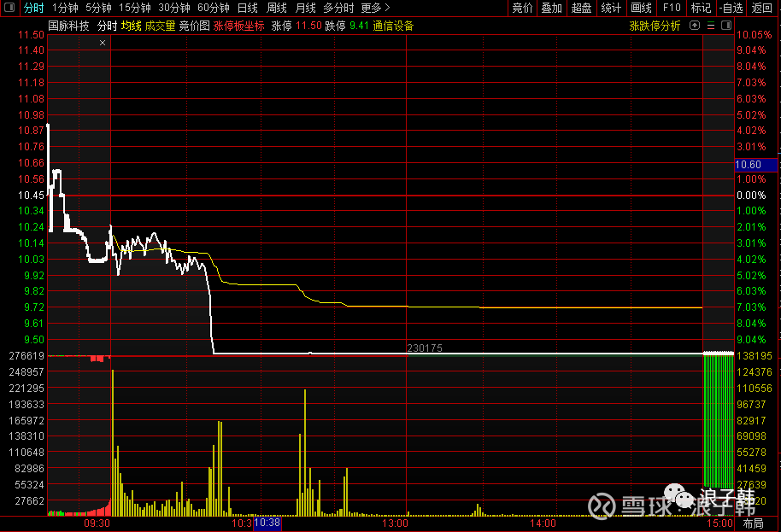
Task: Click the 竞价 toolbar button
Action: [x=522, y=8]
